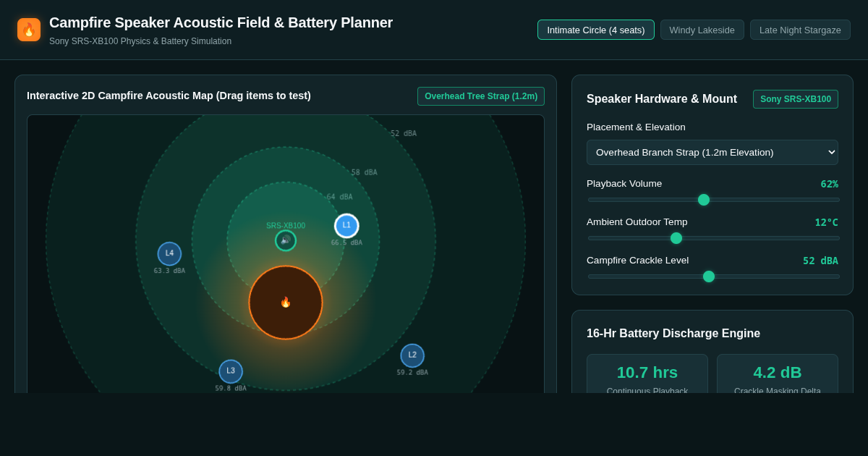Click the Overhead Tree Strap (1.2m) badge
The image size is (868, 456).
point(481,96)
